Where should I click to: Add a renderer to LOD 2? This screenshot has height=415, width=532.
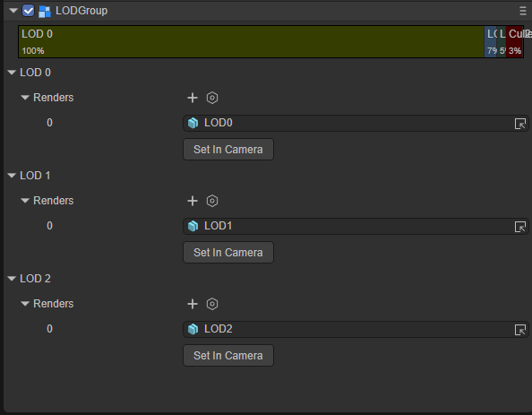tap(193, 304)
